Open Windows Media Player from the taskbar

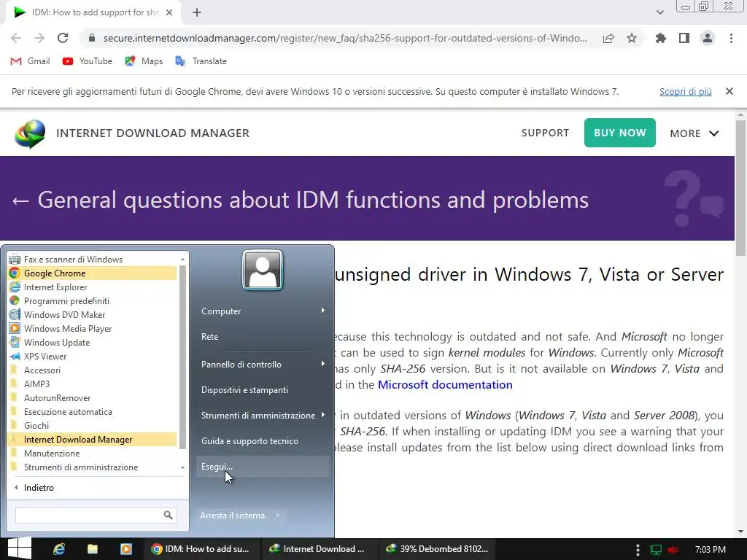point(125,549)
